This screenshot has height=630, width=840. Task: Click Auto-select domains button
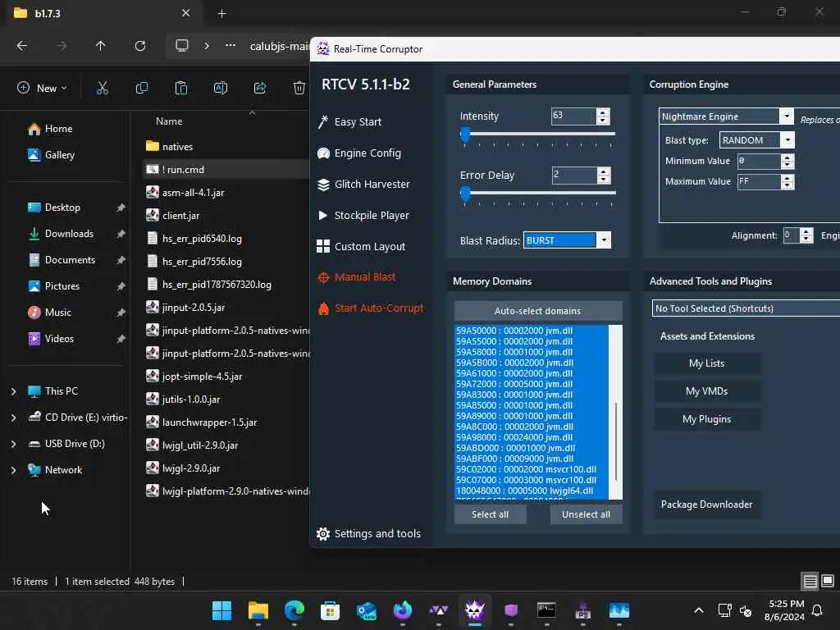[538, 311]
